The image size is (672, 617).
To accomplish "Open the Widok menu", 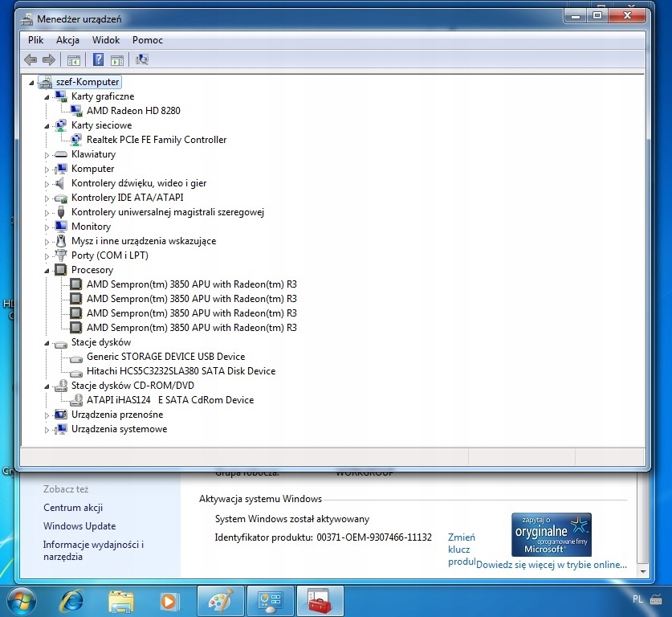I will point(106,40).
